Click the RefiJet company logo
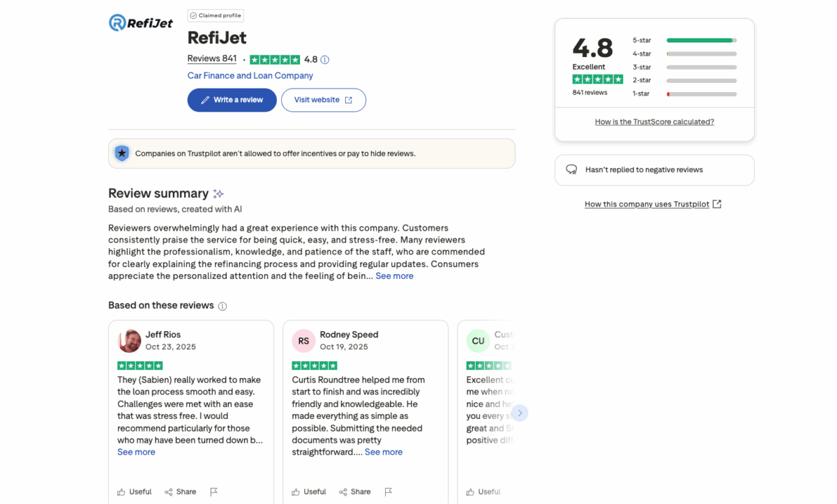This screenshot has height=504, width=837. 141,22
